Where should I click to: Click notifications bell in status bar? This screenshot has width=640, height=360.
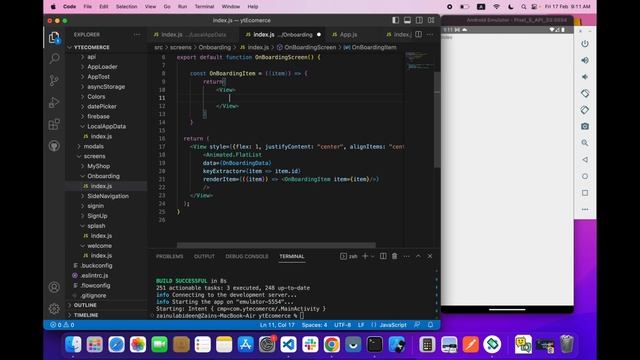pyautogui.click(x=430, y=325)
